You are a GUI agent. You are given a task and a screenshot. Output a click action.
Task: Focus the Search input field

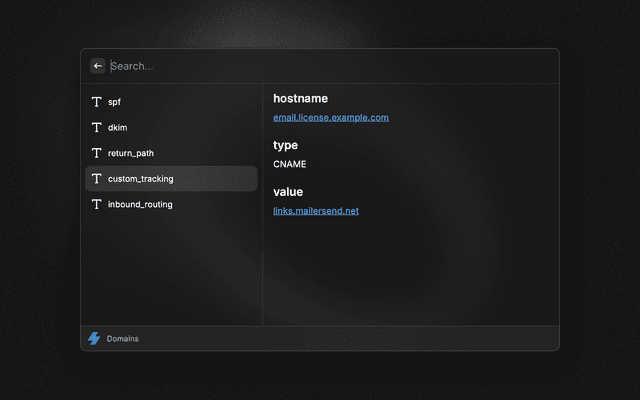[320, 66]
